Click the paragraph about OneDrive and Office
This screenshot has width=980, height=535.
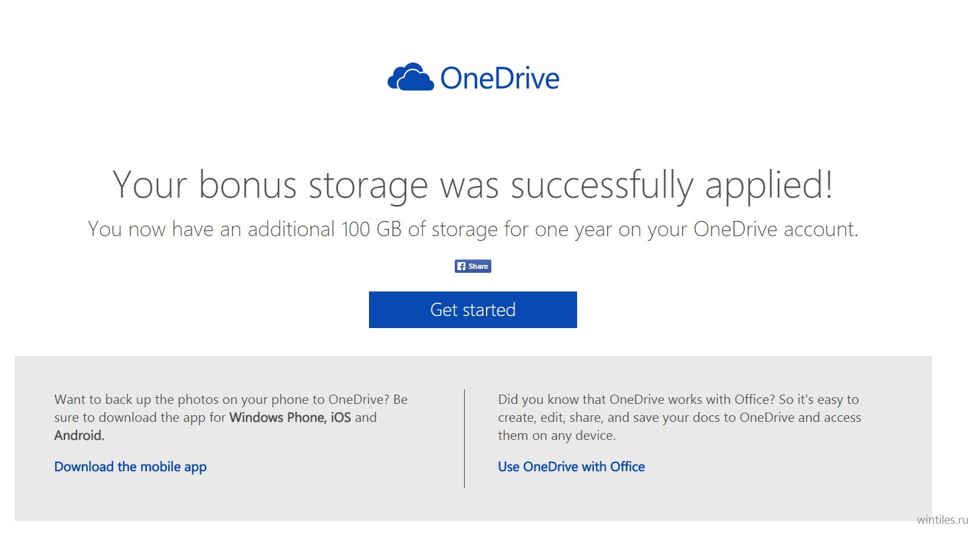[x=679, y=418]
